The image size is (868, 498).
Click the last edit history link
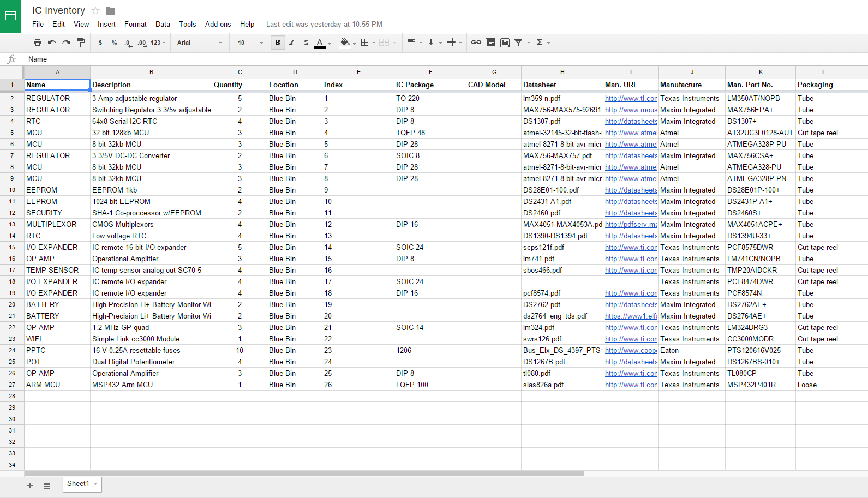coord(324,24)
